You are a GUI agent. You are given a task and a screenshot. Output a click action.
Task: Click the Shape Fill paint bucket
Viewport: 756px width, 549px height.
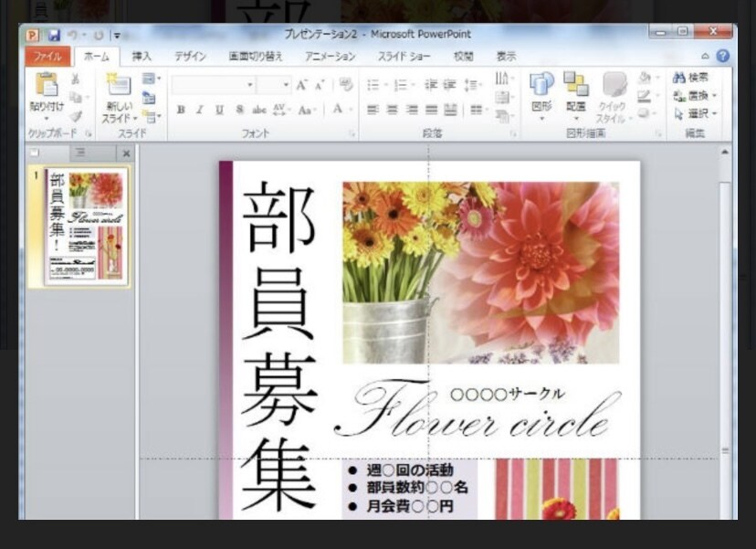point(645,78)
